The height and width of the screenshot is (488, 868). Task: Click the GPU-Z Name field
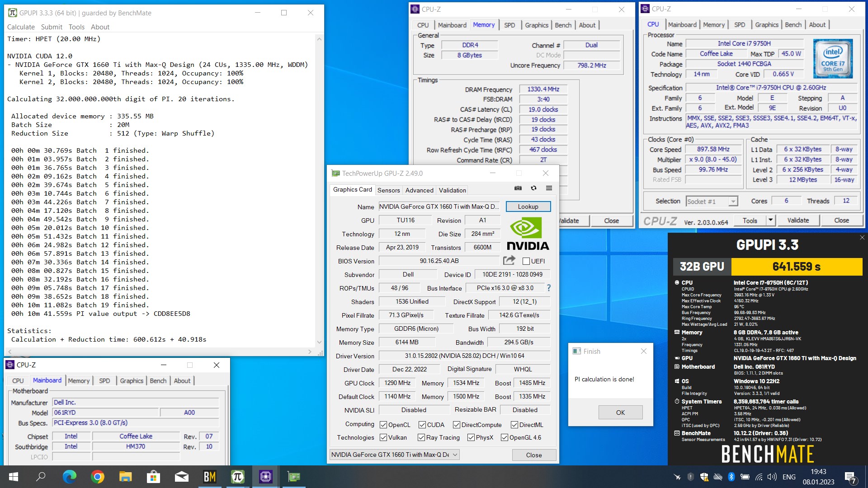(x=439, y=206)
